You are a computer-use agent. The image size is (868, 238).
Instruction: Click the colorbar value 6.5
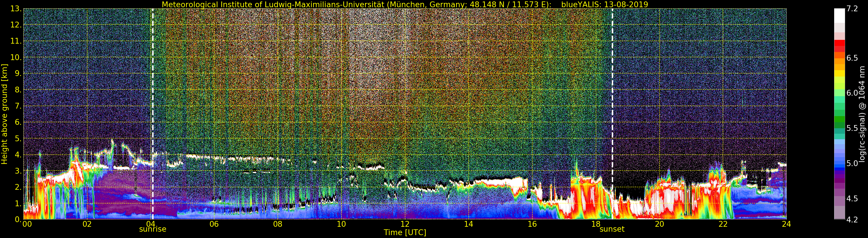tap(852, 58)
